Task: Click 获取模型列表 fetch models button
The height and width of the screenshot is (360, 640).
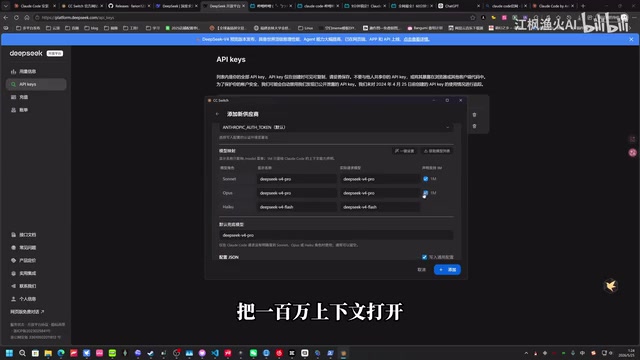Action: coord(437,151)
